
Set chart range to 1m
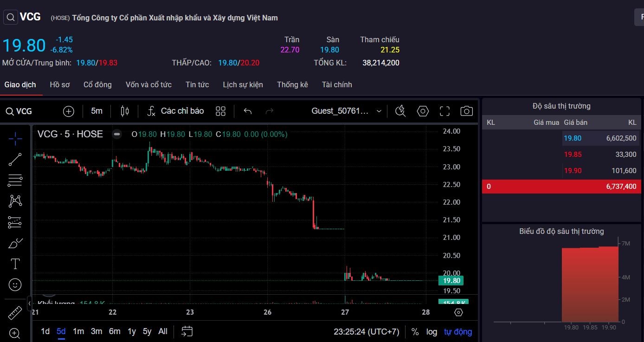click(x=78, y=331)
